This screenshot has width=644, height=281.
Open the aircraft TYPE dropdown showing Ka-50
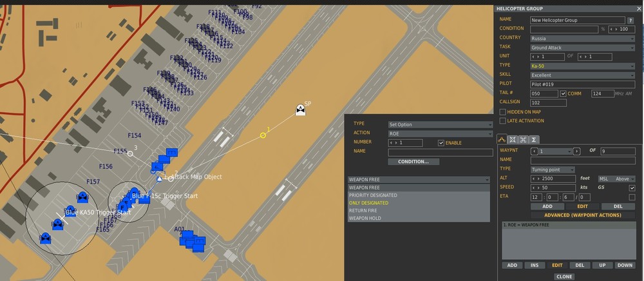[582, 66]
